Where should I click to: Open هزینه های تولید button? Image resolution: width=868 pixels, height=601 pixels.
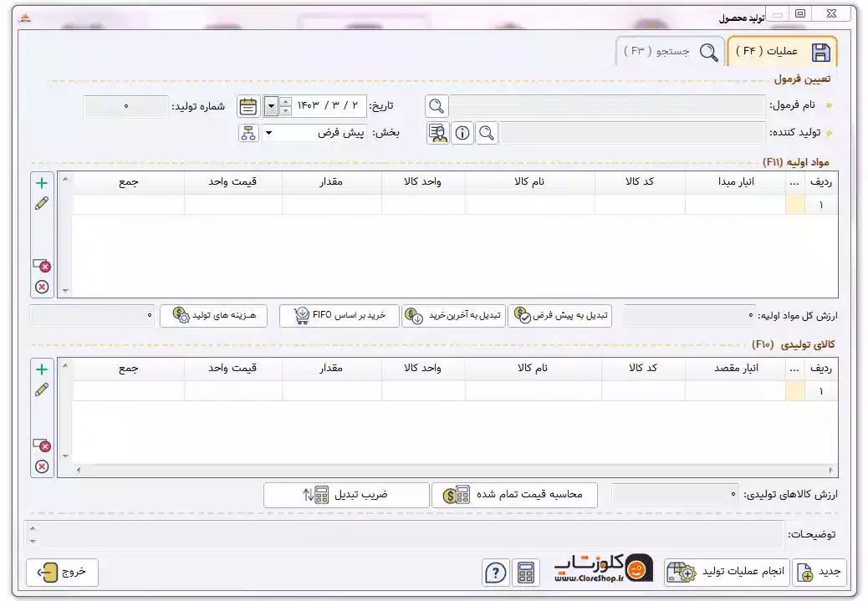coord(214,315)
